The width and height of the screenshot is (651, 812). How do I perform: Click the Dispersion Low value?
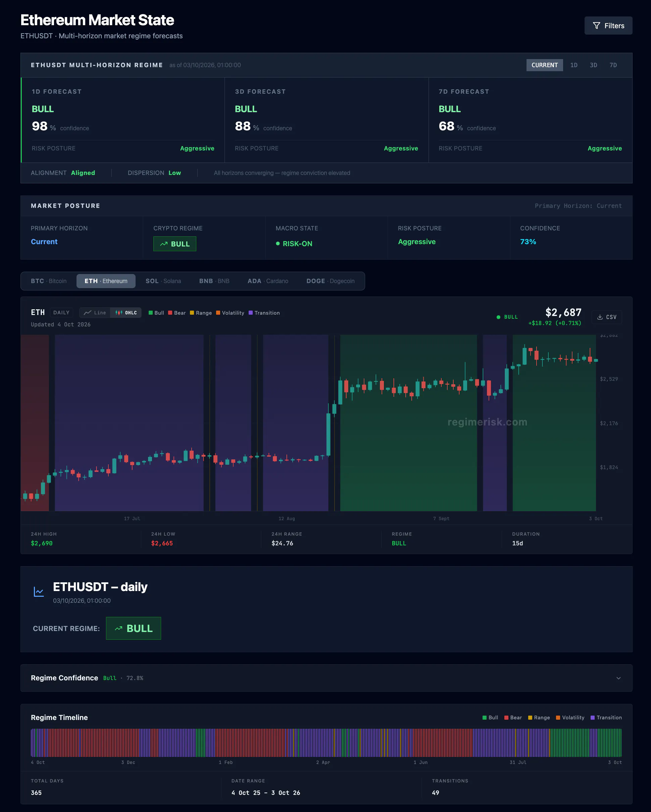coord(174,173)
